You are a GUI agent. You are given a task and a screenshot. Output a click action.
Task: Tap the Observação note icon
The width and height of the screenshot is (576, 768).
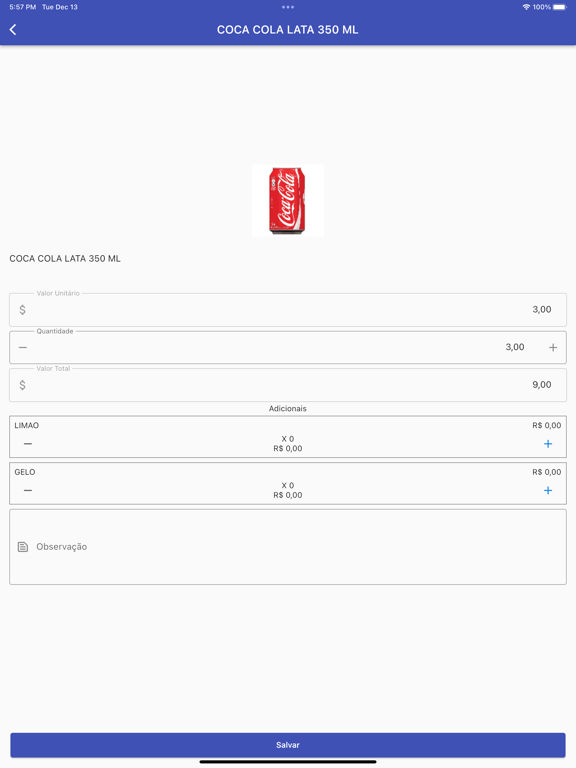(x=23, y=547)
